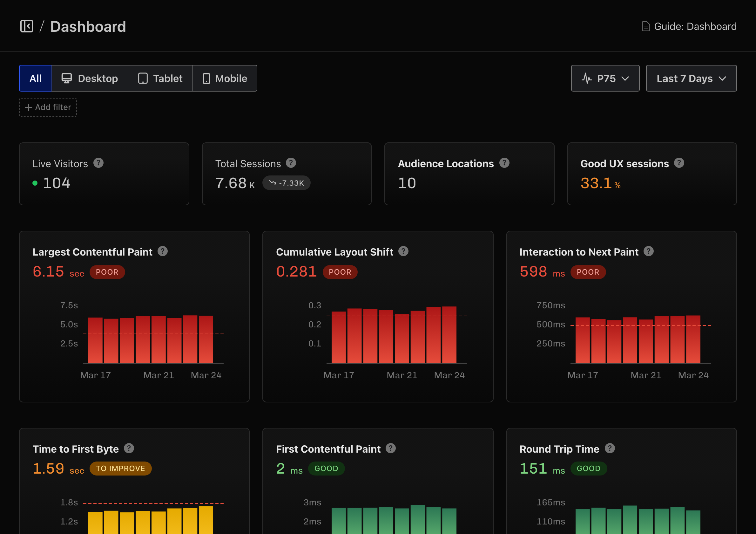Open the Last 7 Days date range dropdown
Image resolution: width=756 pixels, height=534 pixels.
point(691,78)
